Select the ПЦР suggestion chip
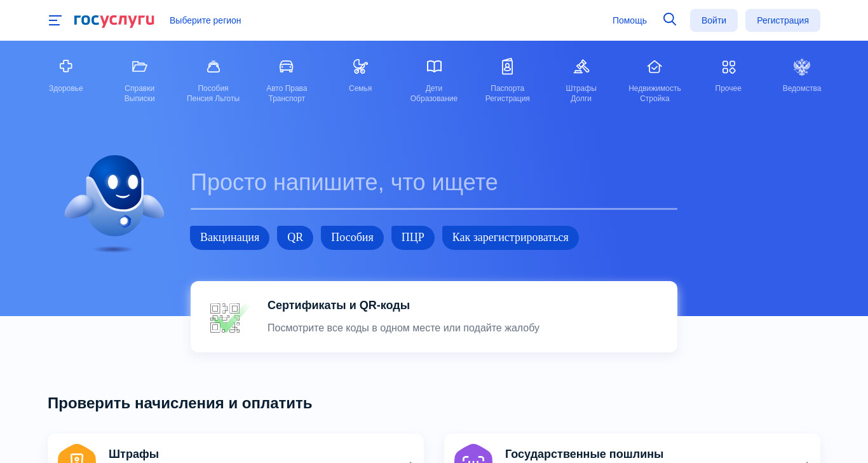The image size is (868, 463). pos(413,238)
